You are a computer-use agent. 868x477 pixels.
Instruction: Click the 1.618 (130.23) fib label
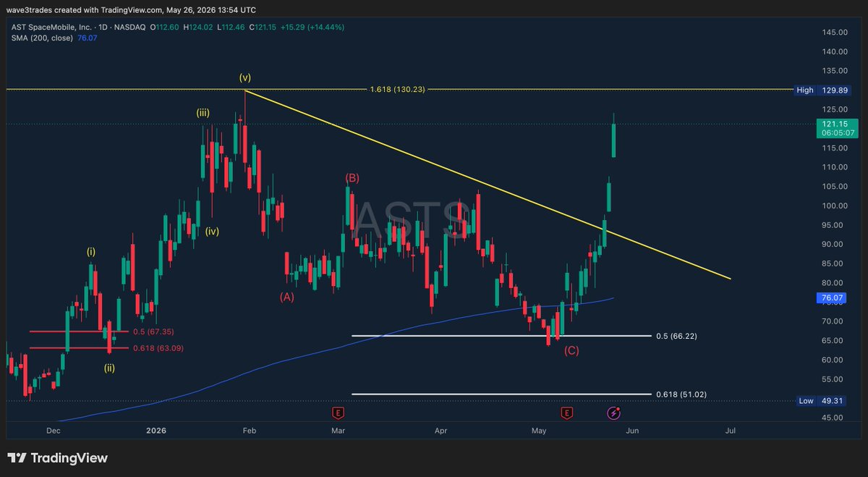coord(397,89)
